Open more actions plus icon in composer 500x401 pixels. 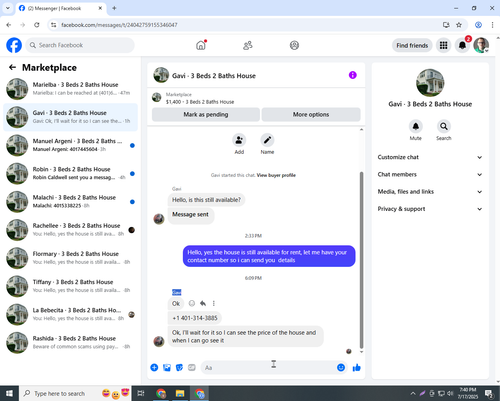[x=154, y=368]
